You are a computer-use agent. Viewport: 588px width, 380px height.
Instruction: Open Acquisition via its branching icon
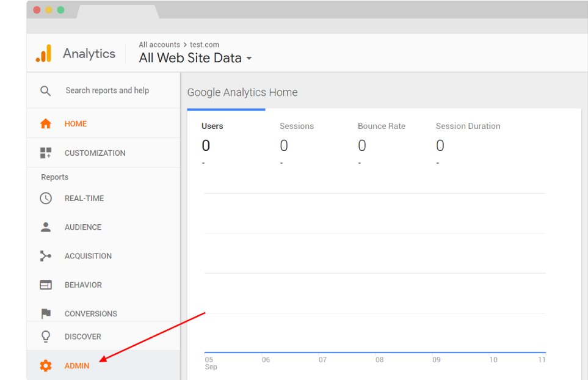coord(46,255)
